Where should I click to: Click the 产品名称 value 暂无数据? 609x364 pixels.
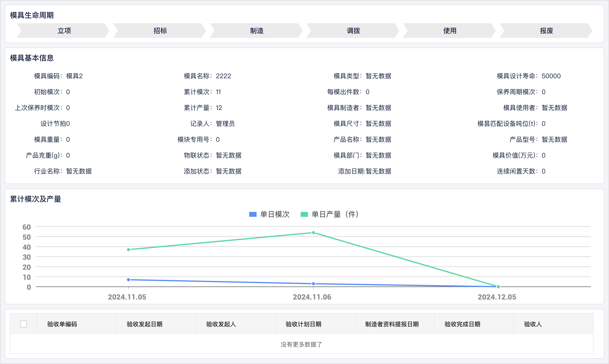[378, 140]
